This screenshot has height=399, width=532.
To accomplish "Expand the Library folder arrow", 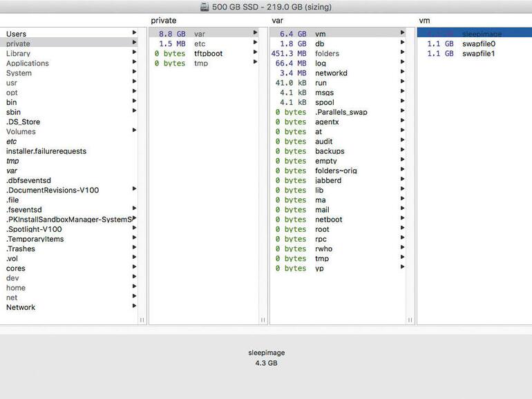I will coord(134,52).
